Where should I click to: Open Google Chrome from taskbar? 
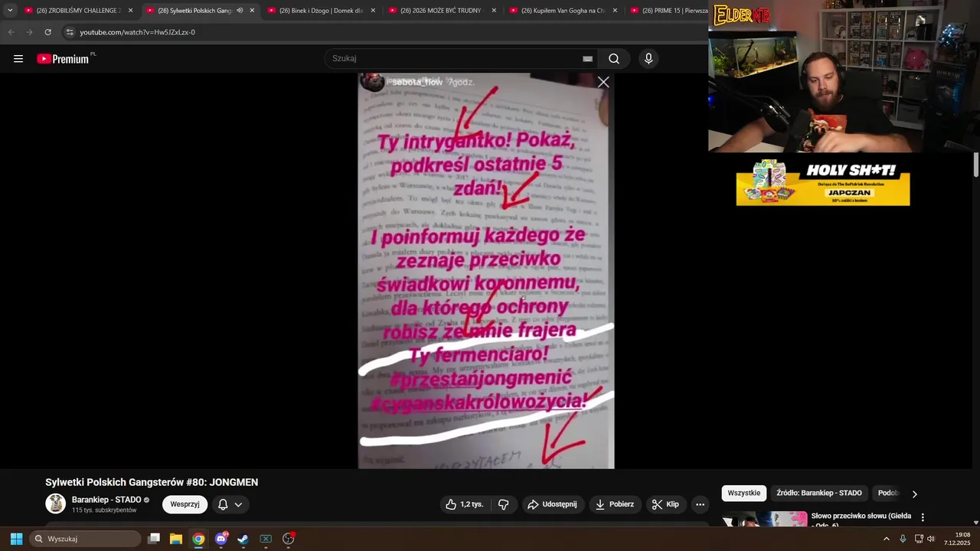coord(198,539)
